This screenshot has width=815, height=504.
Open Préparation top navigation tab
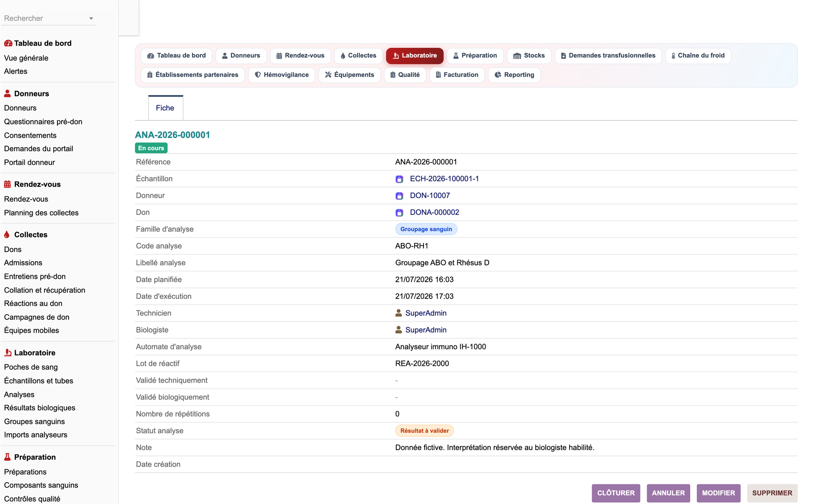coord(475,56)
